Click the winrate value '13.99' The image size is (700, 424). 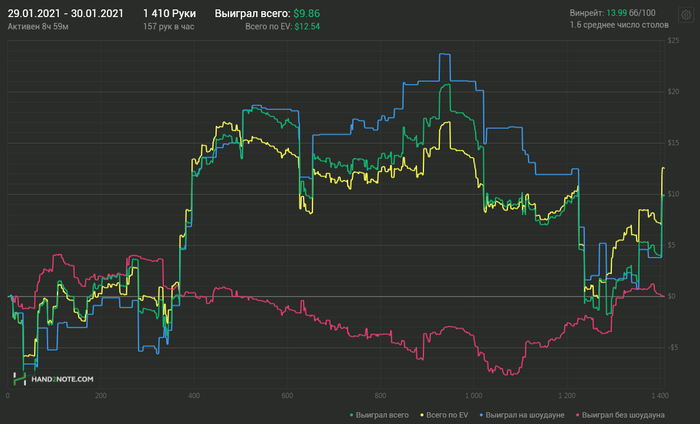tap(617, 13)
